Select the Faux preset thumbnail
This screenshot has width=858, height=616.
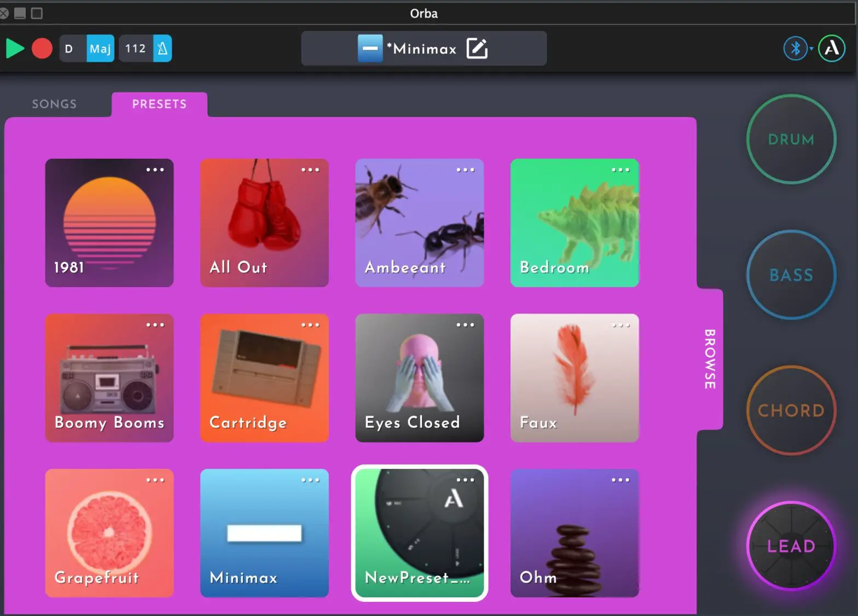pyautogui.click(x=575, y=378)
